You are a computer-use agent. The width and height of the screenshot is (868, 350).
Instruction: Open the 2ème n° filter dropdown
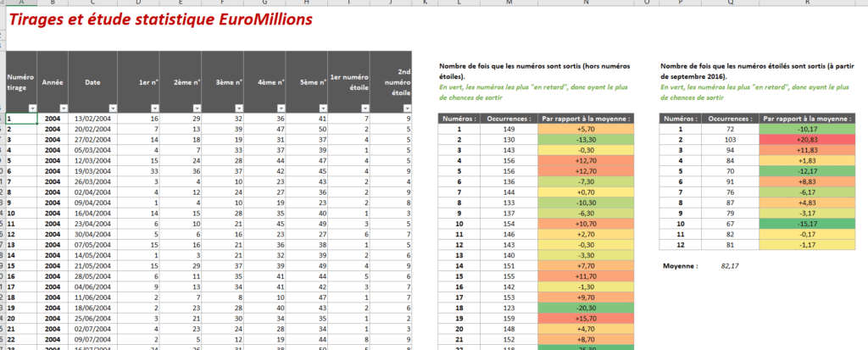(197, 108)
